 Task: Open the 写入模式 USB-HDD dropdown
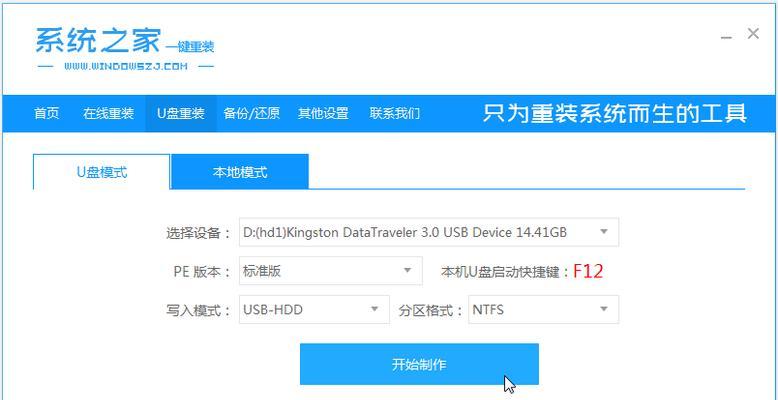tap(314, 309)
